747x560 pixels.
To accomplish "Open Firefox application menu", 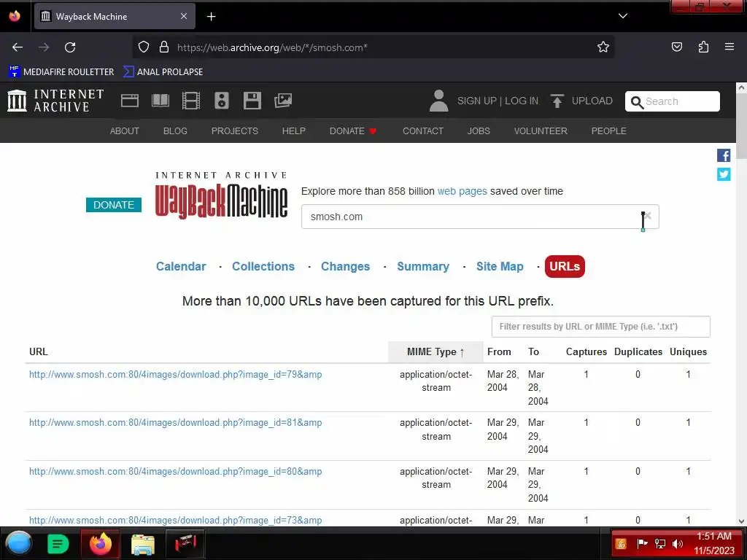I will pos(729,47).
